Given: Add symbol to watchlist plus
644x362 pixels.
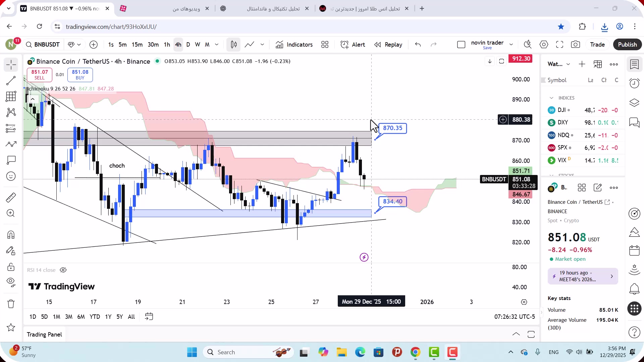Looking at the screenshot, I should coord(582,64).
